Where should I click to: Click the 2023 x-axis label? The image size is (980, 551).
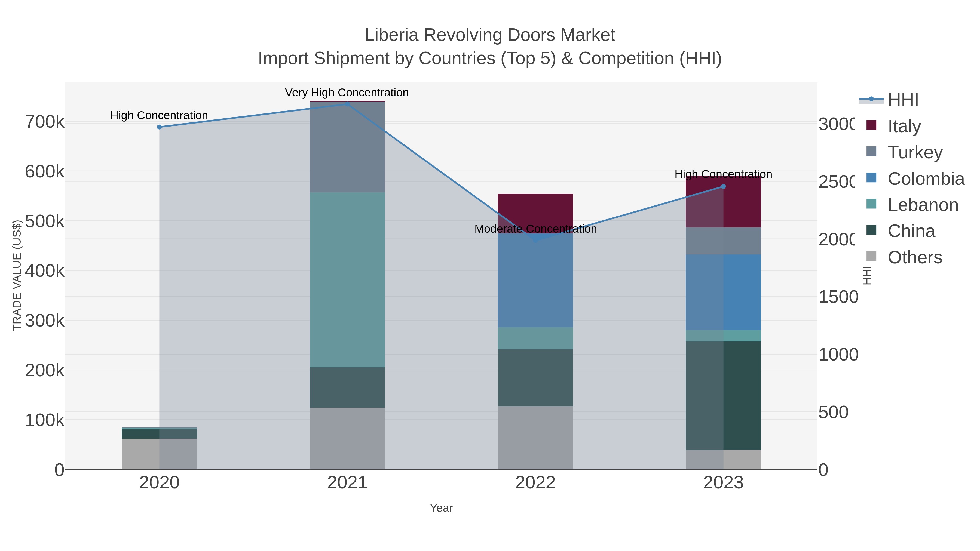[x=723, y=482]
